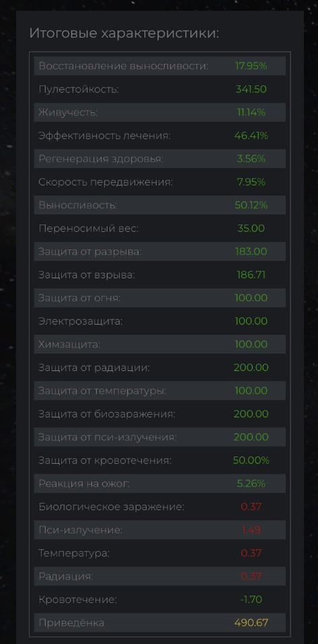Select the Восстановление выносливости row
Viewport: 318px width, 644px height.
(x=160, y=66)
